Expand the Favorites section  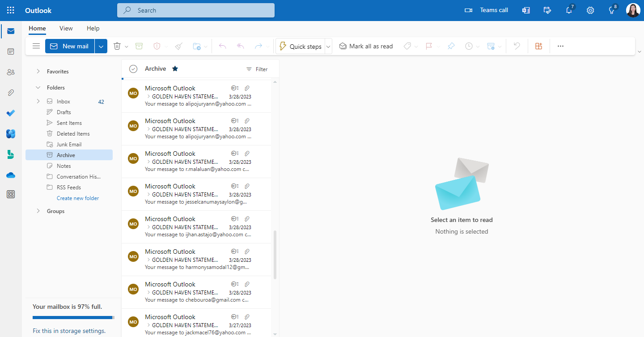click(38, 71)
